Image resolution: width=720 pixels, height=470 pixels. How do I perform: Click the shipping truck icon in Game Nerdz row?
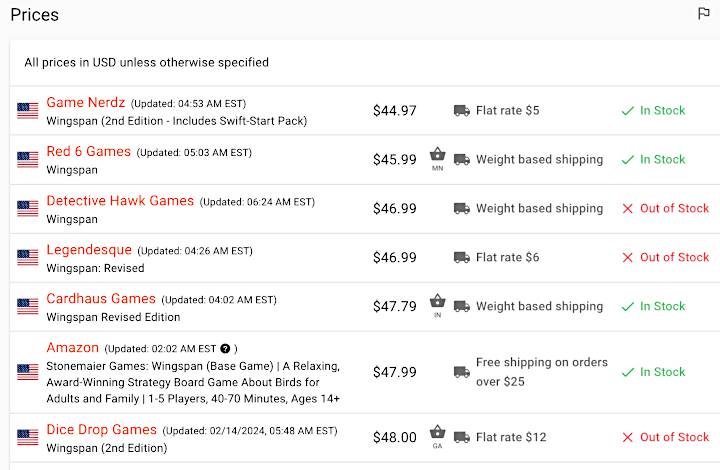pos(461,111)
